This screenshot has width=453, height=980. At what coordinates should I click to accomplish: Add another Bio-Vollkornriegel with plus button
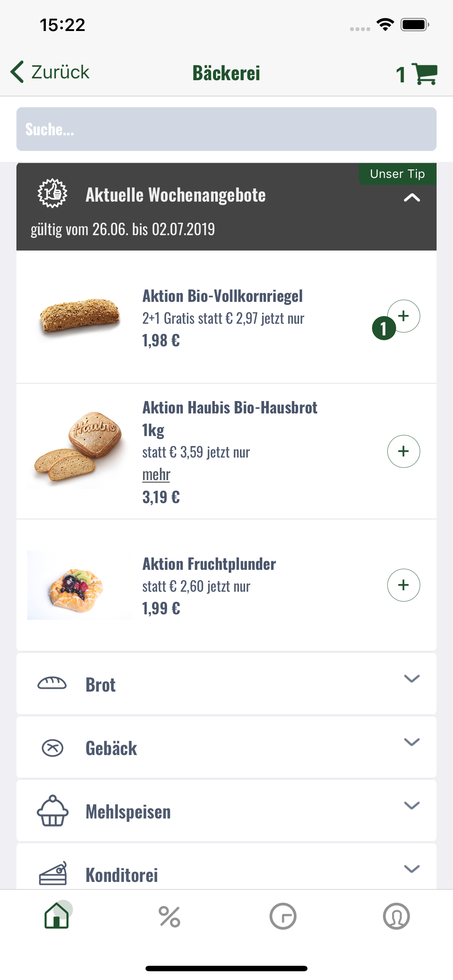click(x=403, y=316)
